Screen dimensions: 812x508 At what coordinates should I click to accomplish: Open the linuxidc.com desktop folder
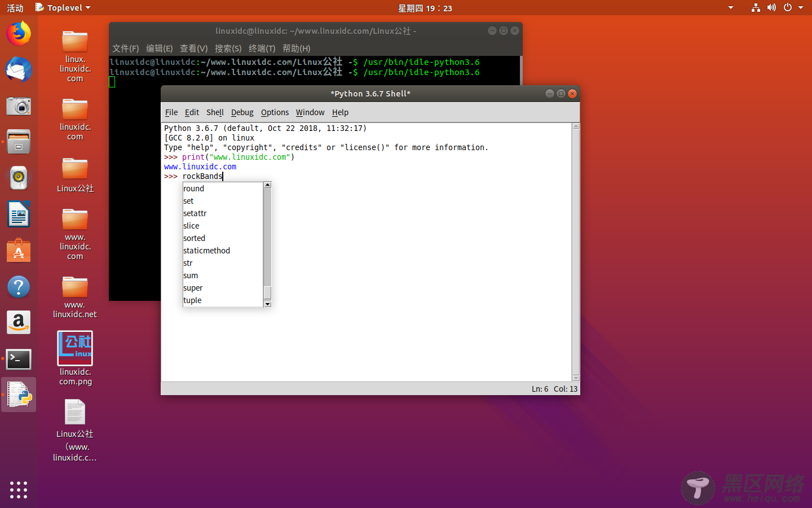click(75, 119)
